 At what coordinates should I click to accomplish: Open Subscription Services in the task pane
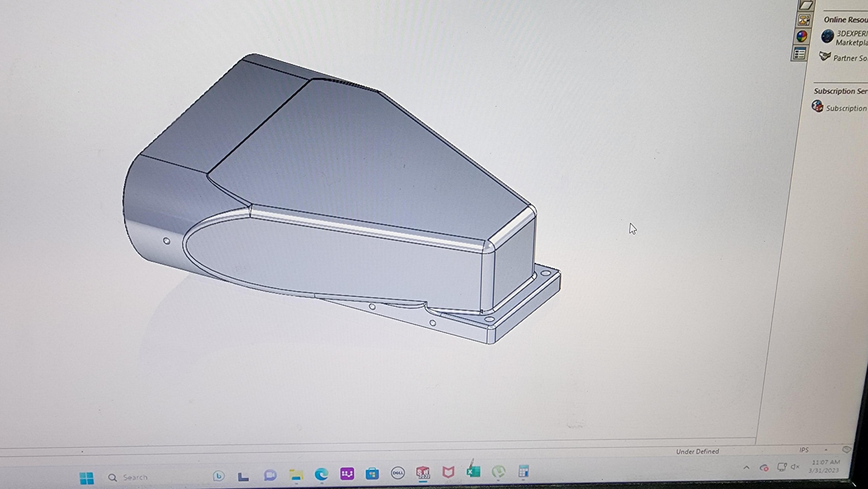pos(842,108)
